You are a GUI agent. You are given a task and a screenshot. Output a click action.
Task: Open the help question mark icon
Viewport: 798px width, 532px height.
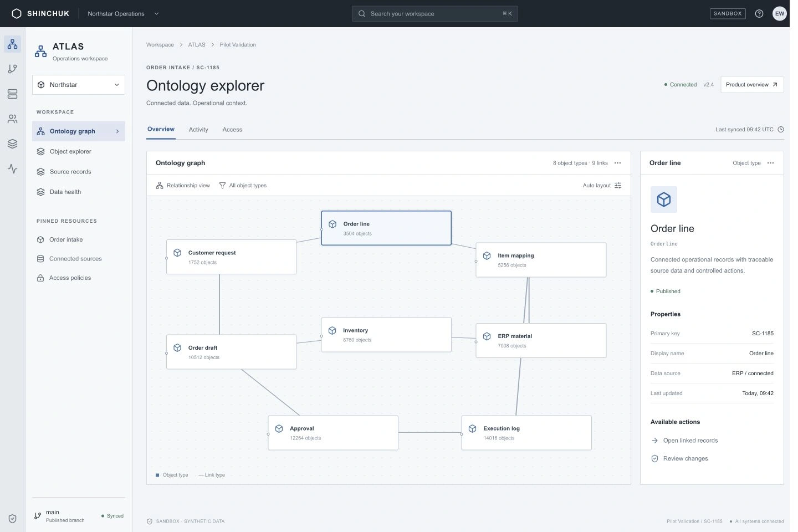tap(759, 13)
